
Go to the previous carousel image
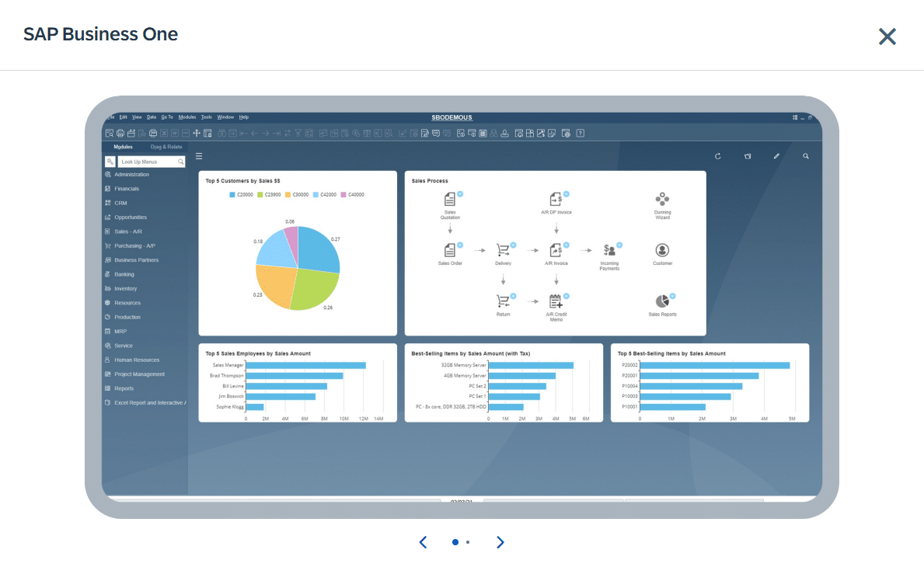point(423,542)
